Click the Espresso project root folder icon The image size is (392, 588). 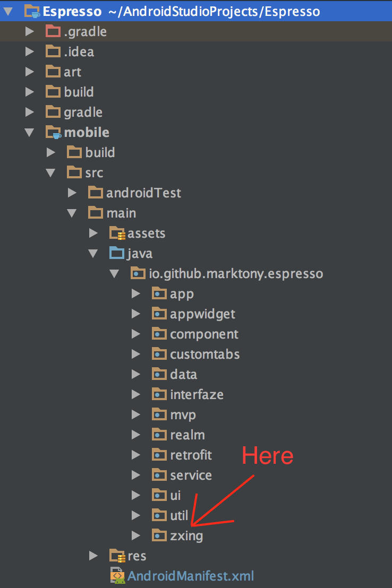pyautogui.click(x=32, y=11)
